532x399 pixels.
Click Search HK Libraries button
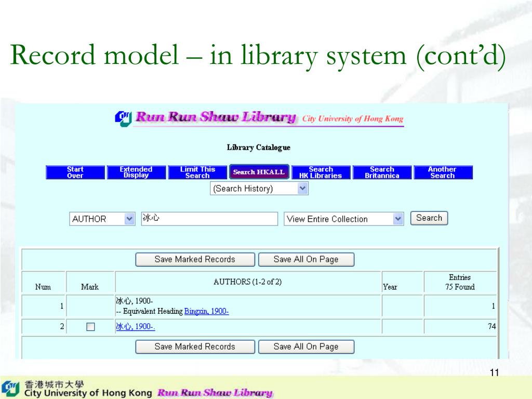click(321, 172)
